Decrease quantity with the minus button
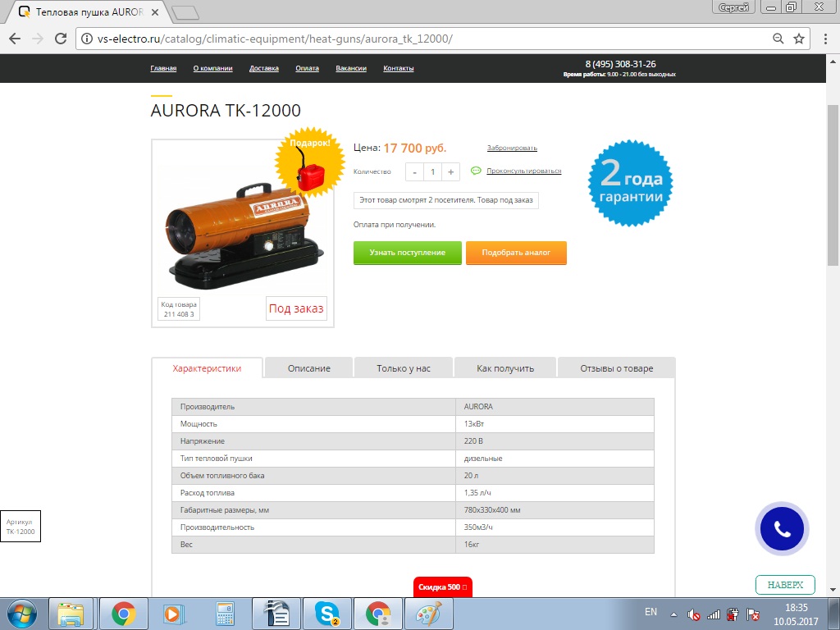 [414, 172]
